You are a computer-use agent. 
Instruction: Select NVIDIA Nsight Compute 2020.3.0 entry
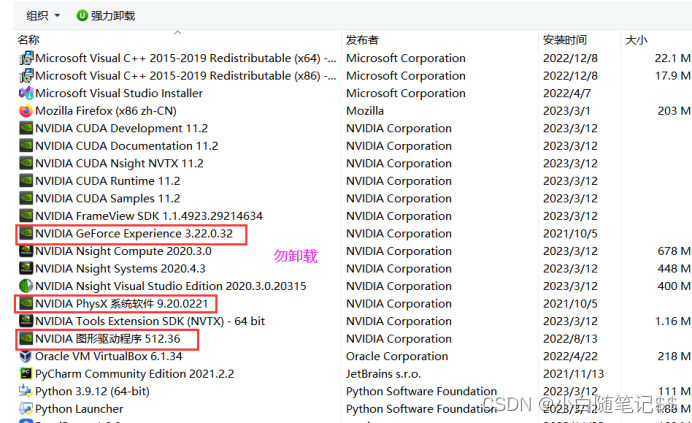tap(124, 251)
